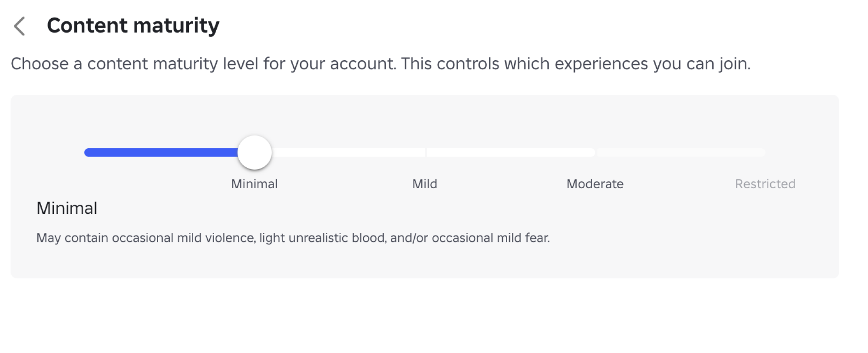The image size is (868, 353).
Task: Click the Restricted label under the slider
Action: click(x=765, y=183)
